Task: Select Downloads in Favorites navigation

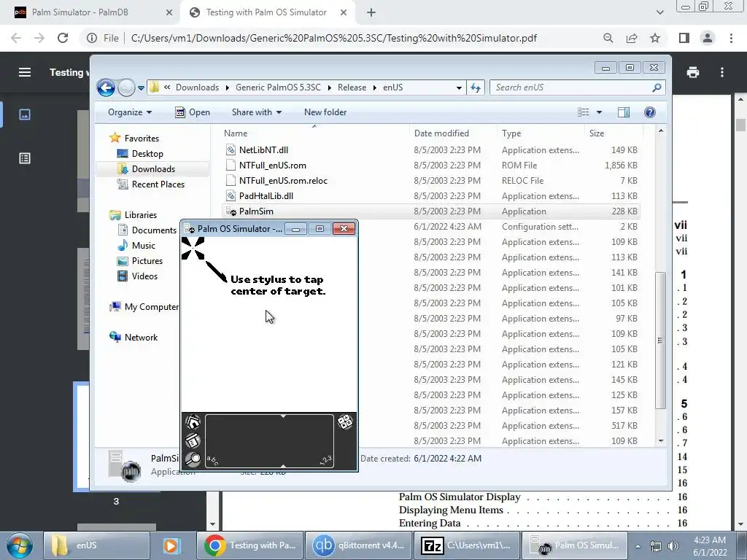Action: pos(153,169)
